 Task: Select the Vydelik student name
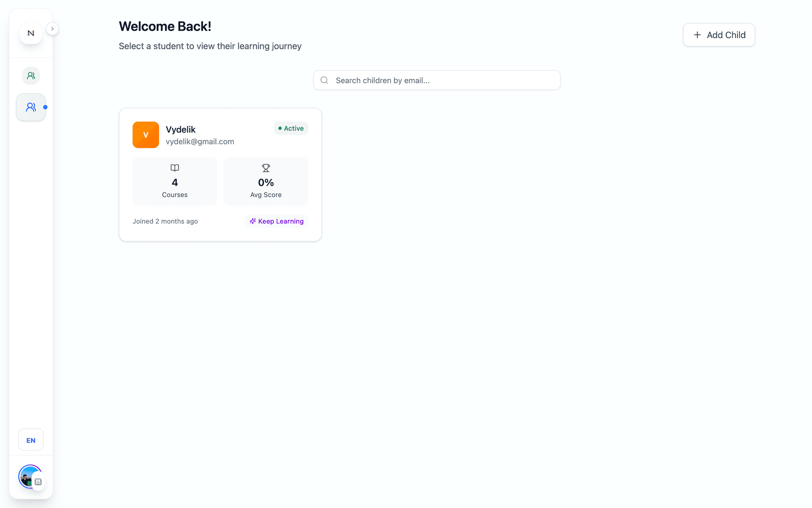click(180, 129)
